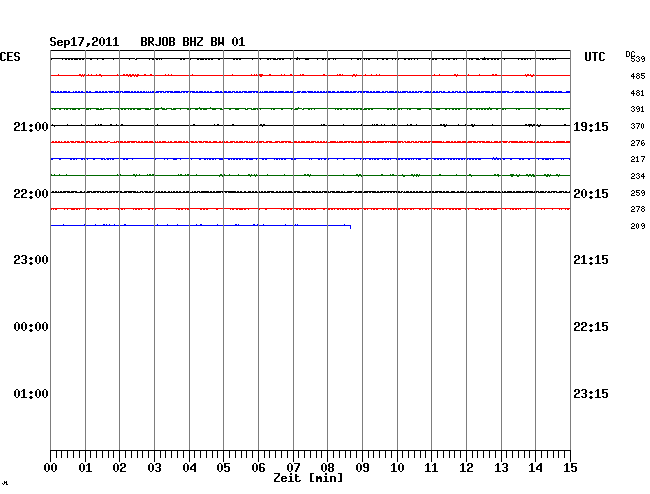Click the DC value 234

click(x=638, y=176)
